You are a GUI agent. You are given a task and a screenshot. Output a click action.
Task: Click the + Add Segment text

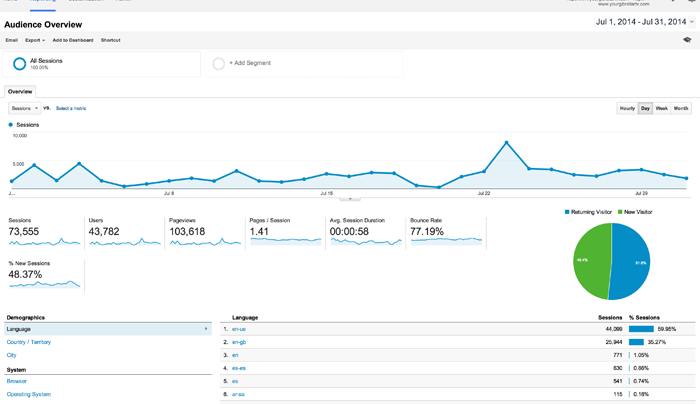[x=250, y=63]
